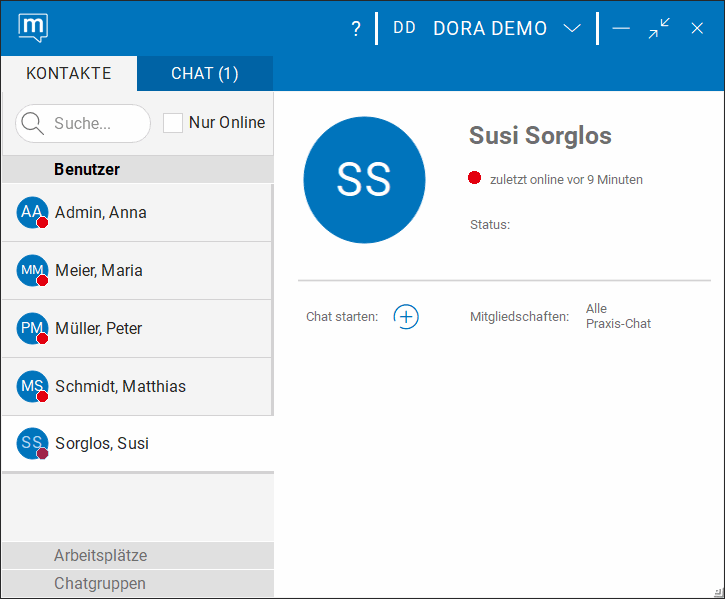
Task: Select contact Meier, Maria
Action: tap(136, 271)
